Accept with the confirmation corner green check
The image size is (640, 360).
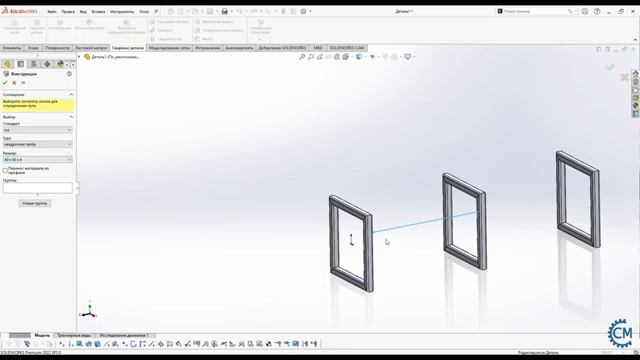[x=610, y=67]
